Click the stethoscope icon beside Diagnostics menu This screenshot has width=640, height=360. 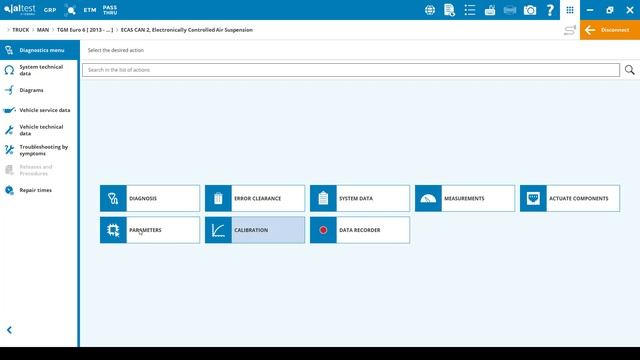(x=9, y=50)
